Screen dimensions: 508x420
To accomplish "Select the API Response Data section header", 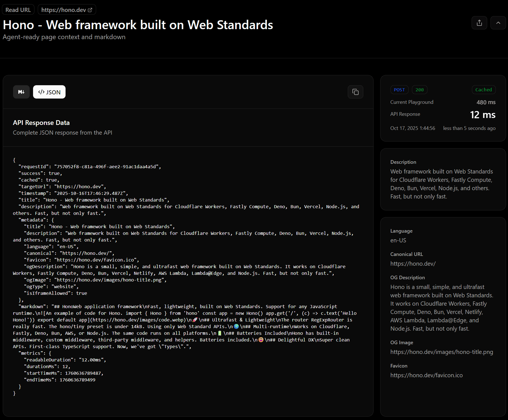I will tap(41, 122).
